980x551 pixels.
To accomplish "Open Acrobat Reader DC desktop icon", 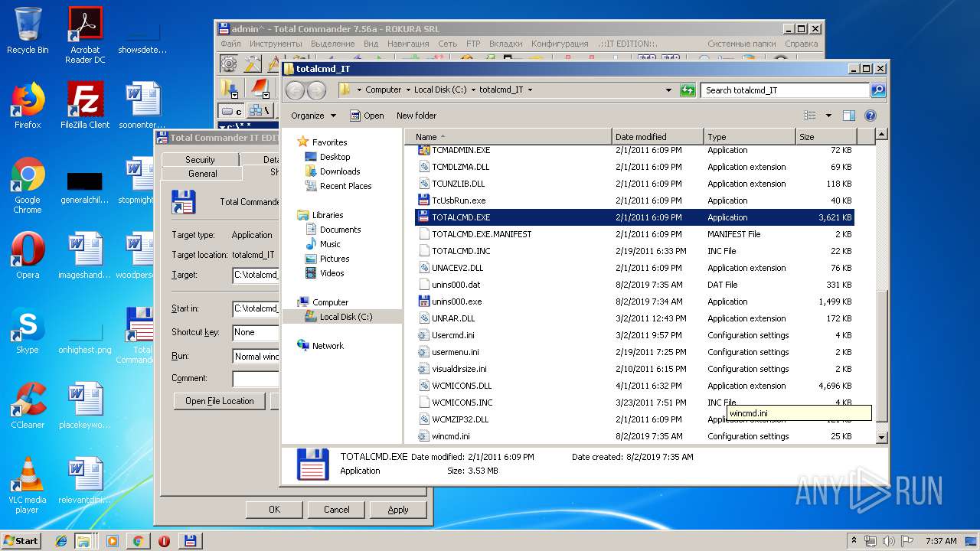I will tap(85, 35).
